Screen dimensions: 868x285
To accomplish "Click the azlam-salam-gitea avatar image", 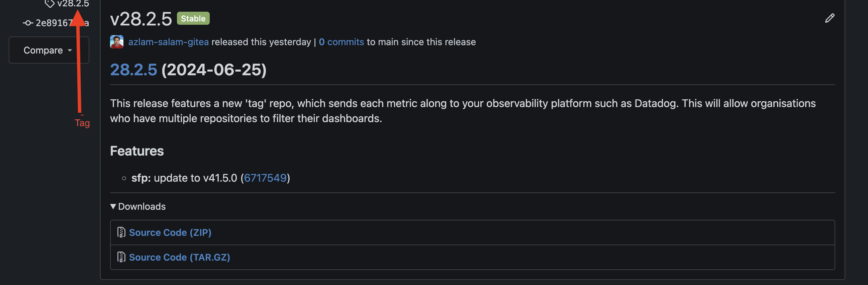I will click(117, 42).
